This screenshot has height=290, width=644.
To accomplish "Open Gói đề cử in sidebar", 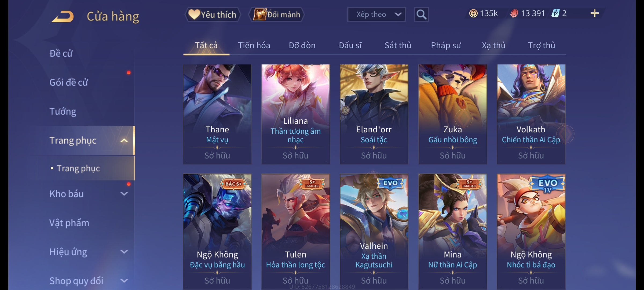I will 69,82.
